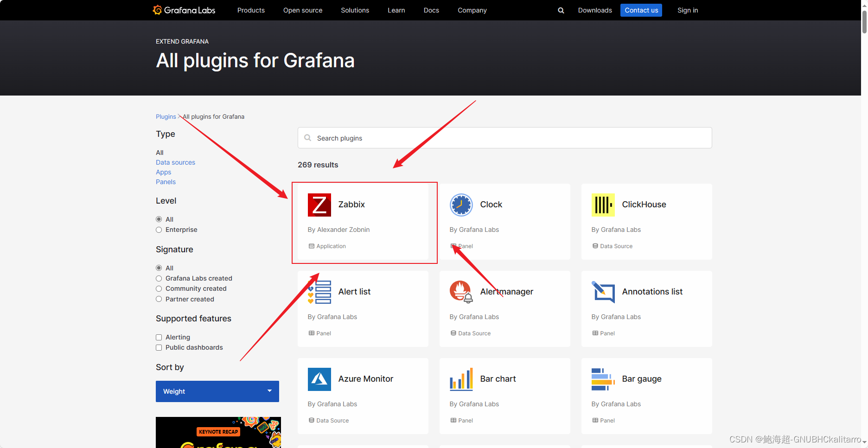The width and height of the screenshot is (868, 448).
Task: Click the Azure Monitor plugin icon
Action: 319,379
